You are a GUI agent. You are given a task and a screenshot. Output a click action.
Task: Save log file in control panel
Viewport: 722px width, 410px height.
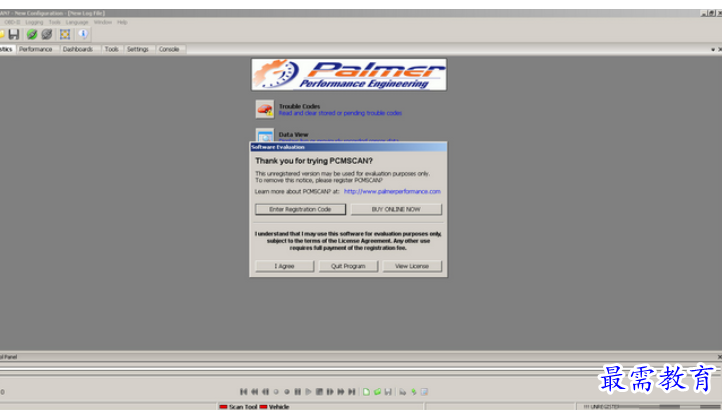[x=388, y=392]
